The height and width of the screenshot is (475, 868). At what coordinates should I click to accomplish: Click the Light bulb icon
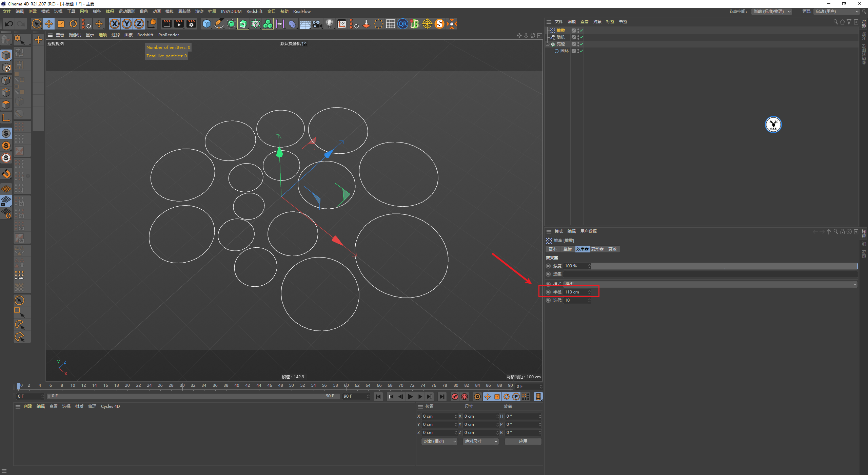(329, 24)
